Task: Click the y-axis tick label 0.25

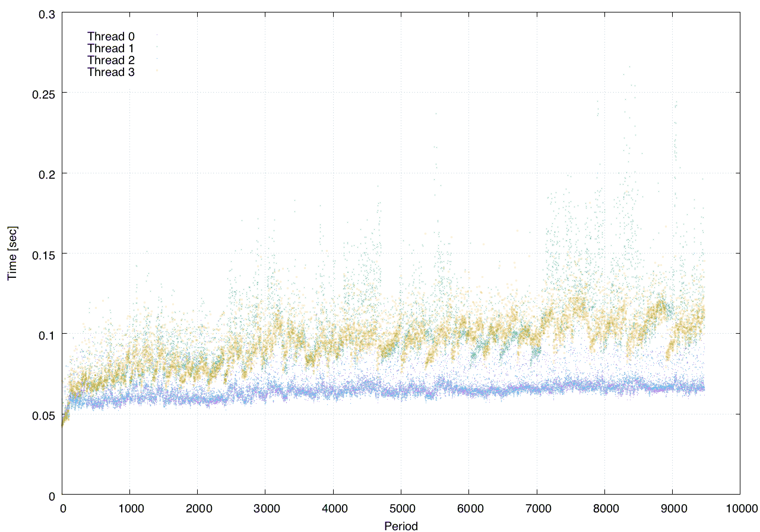Action: 43,93
